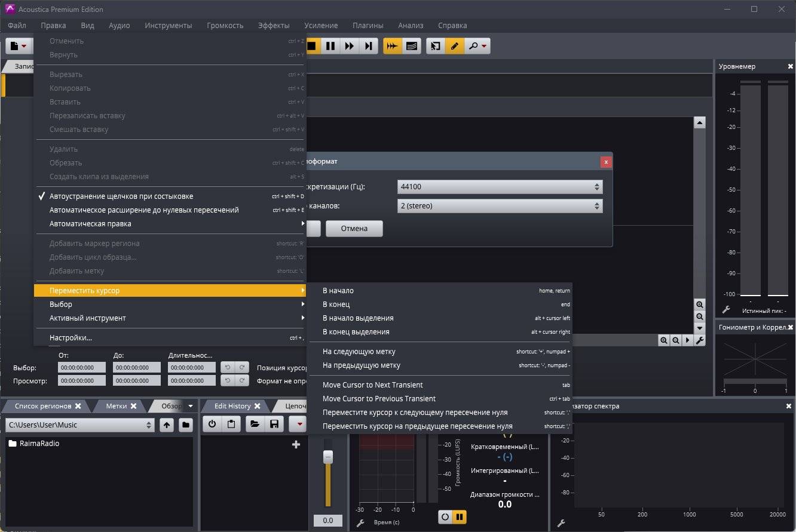Open the Файл menu
Screen dimensions: 796x532
[17, 26]
